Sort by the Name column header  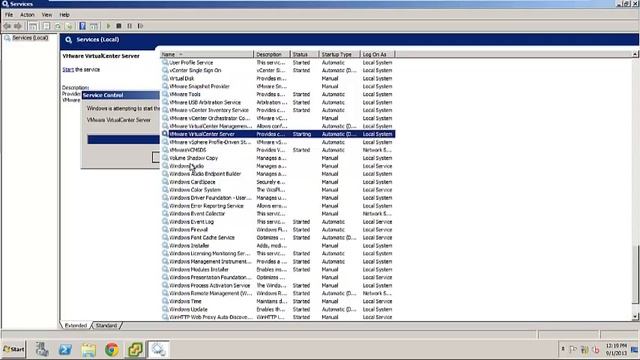click(x=207, y=54)
